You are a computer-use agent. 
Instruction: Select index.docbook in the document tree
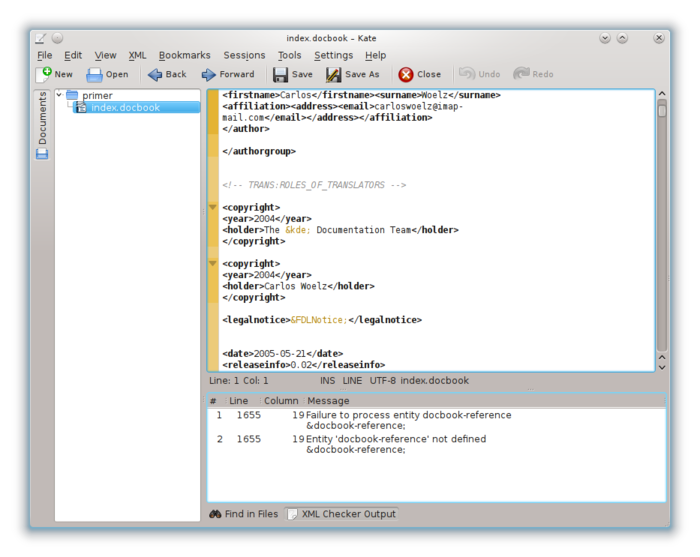[124, 108]
